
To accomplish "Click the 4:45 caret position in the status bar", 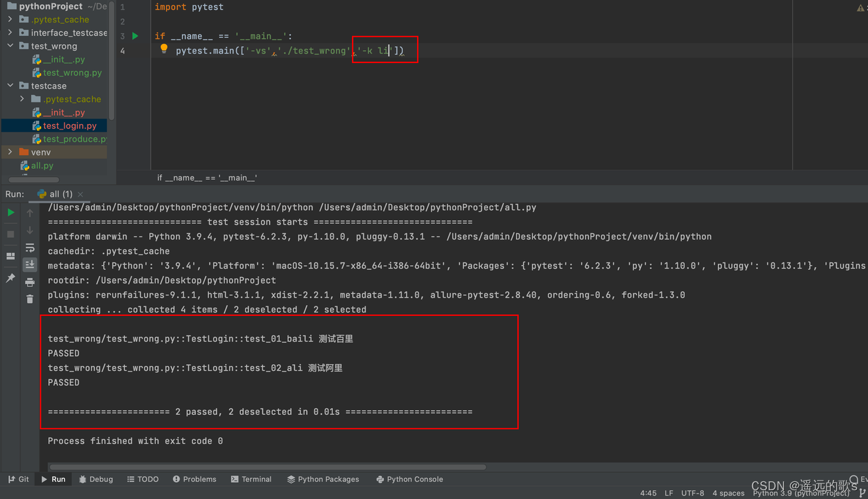I will (x=648, y=493).
